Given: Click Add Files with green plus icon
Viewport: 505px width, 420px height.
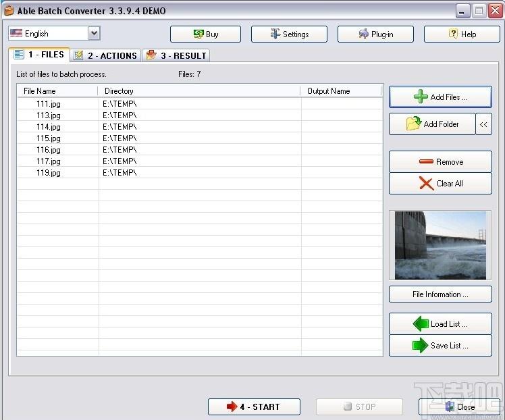Looking at the screenshot, I should point(440,97).
